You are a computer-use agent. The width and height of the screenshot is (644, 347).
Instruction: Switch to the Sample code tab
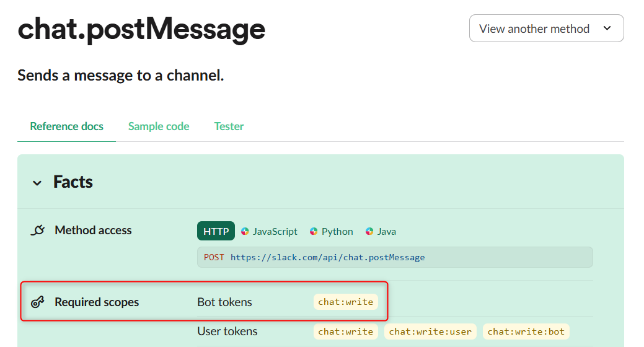[x=159, y=126]
